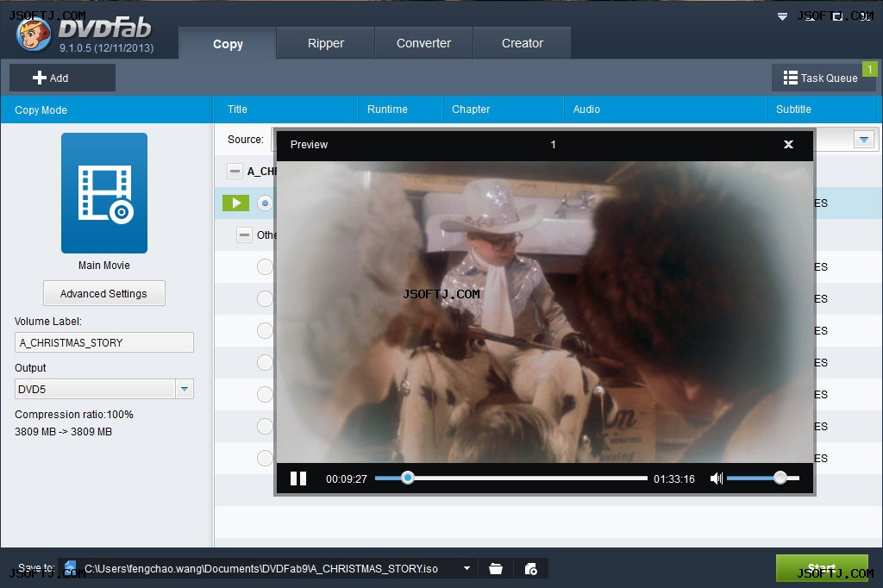Viewport: 883px width, 588px height.
Task: Click the preview volume slider handle
Action: pyautogui.click(x=780, y=479)
